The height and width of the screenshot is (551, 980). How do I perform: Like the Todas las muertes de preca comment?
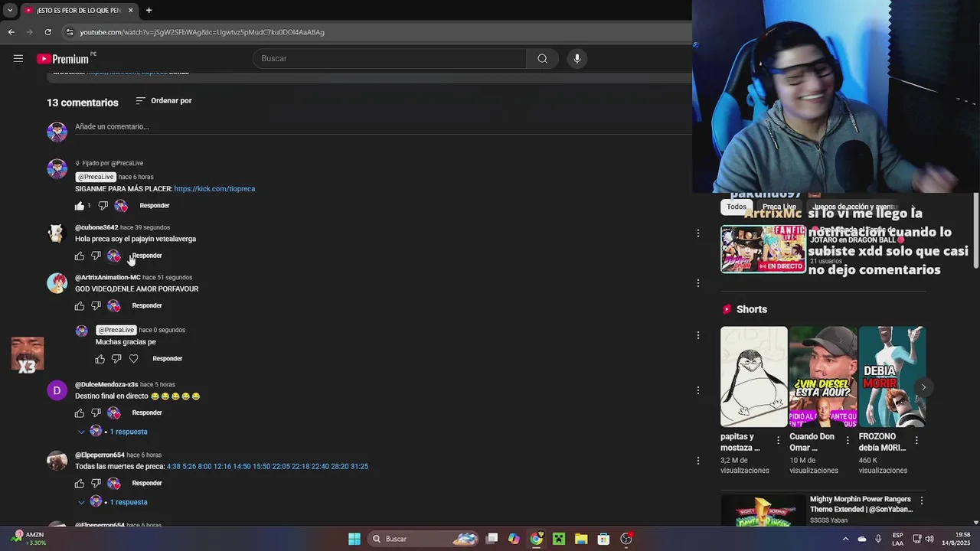click(x=79, y=484)
